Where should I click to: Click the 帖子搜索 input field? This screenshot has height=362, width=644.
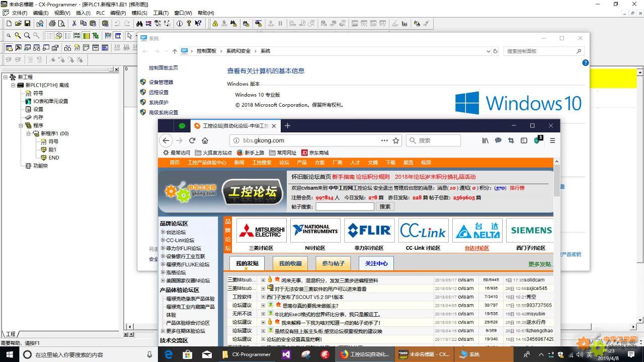pos(345,206)
